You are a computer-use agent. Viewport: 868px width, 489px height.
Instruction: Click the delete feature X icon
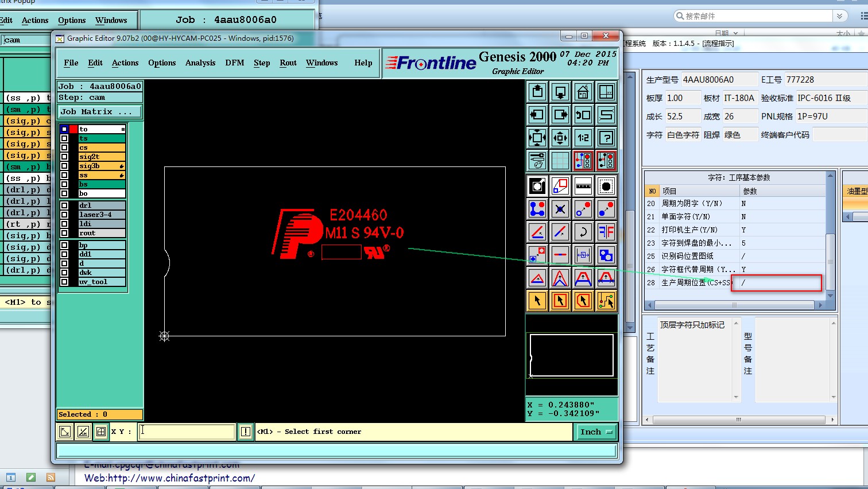pos(560,209)
